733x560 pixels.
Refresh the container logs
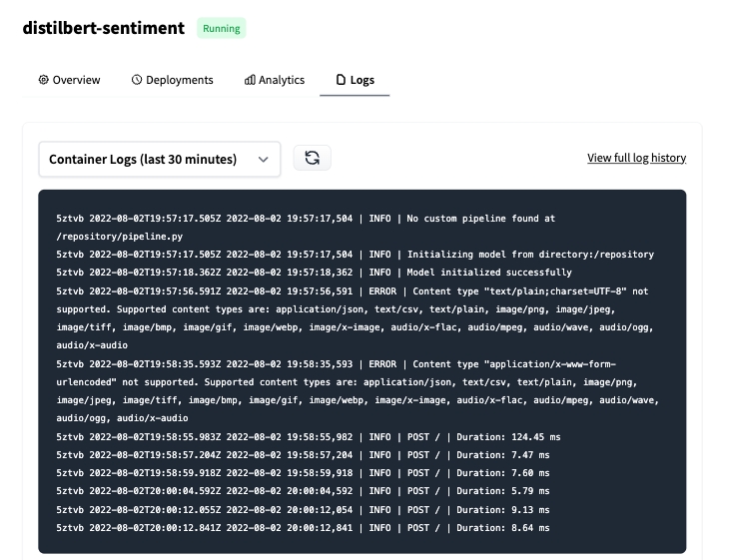312,158
